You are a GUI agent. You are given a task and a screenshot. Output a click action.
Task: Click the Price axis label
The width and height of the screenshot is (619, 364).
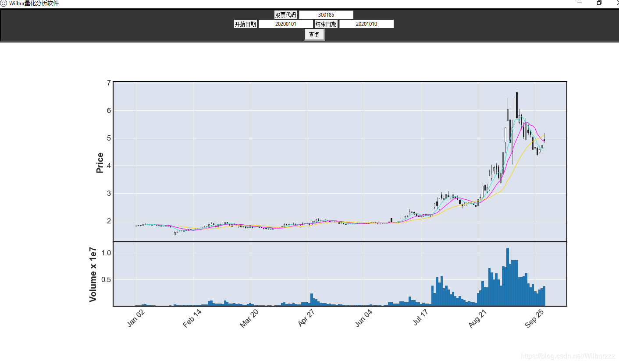100,163
